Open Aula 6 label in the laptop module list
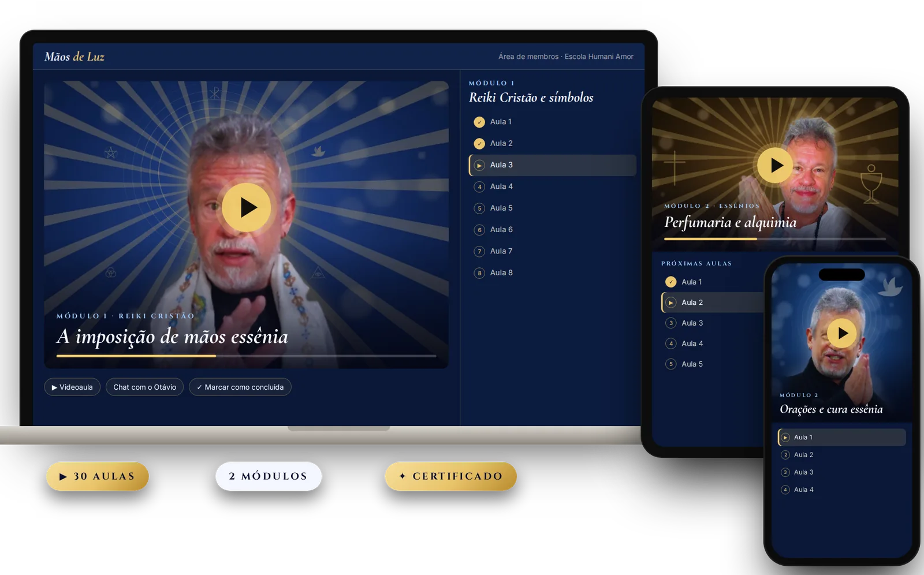924x575 pixels. 501,230
